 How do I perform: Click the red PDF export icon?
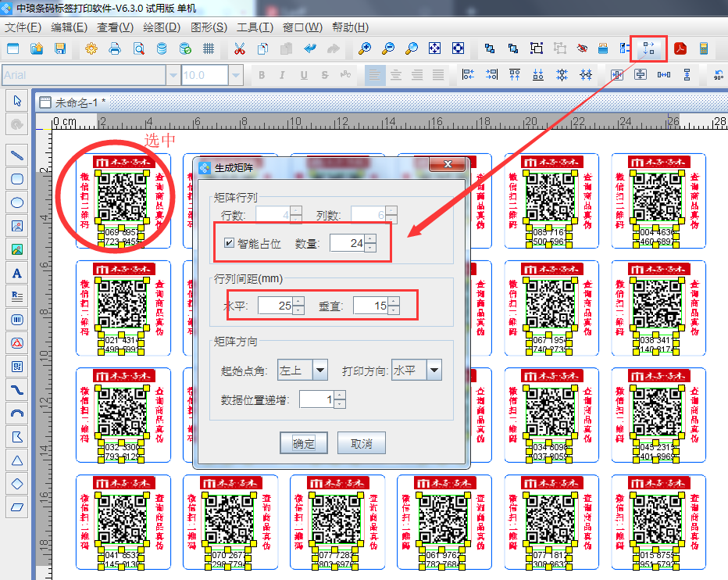coord(680,48)
